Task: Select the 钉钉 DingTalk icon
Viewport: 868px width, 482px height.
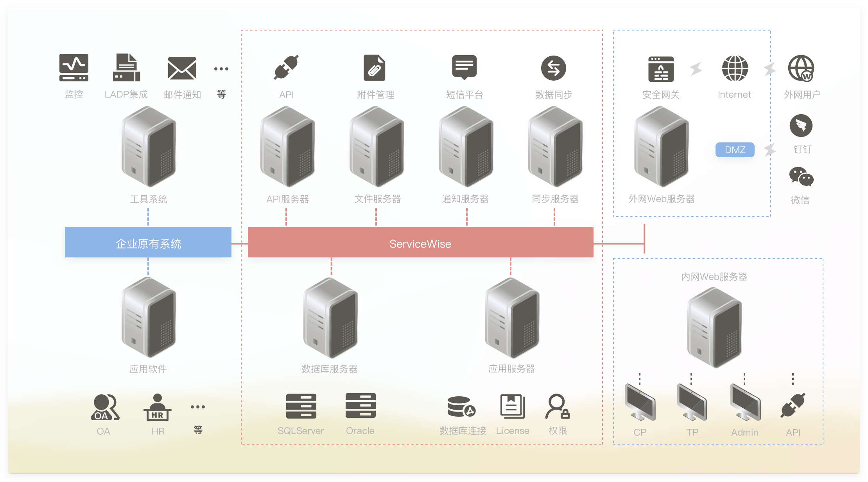Action: 801,126
